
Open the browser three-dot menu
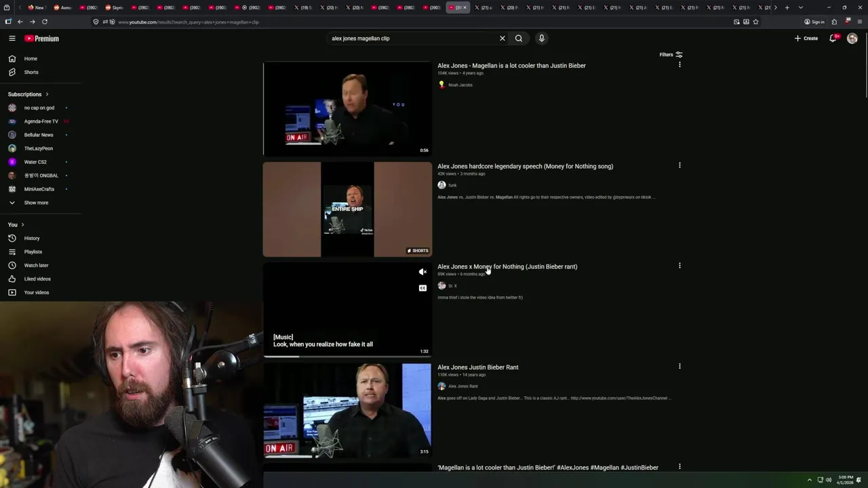pos(860,22)
